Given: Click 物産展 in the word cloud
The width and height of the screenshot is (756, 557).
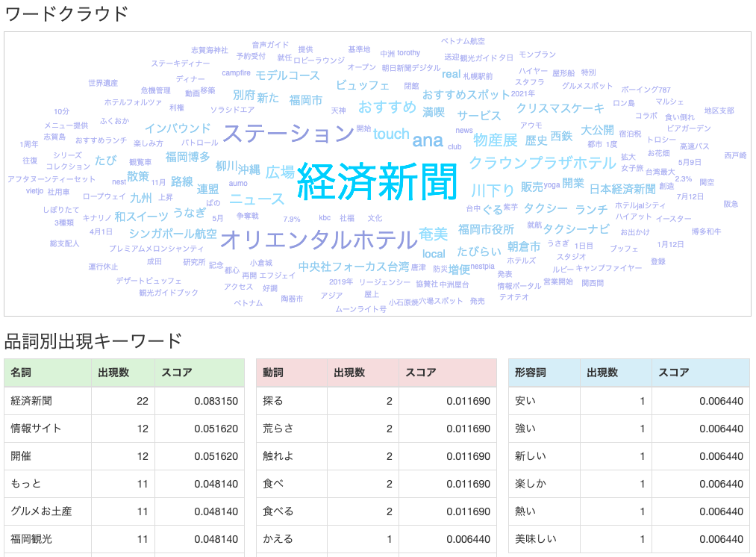Looking at the screenshot, I should point(495,140).
